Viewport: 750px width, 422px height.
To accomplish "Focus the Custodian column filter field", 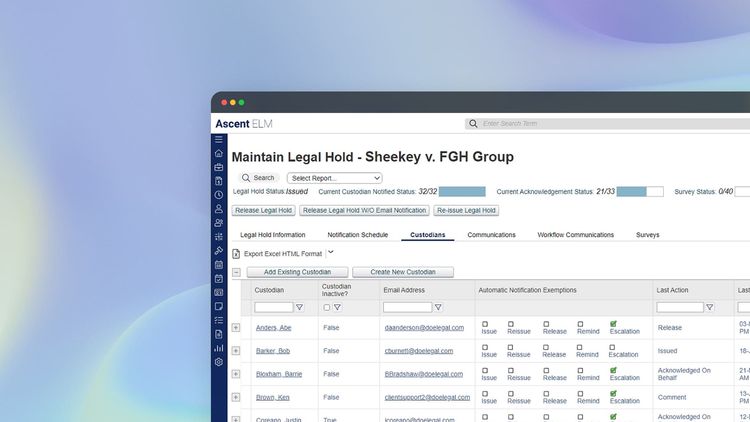I will pos(274,307).
